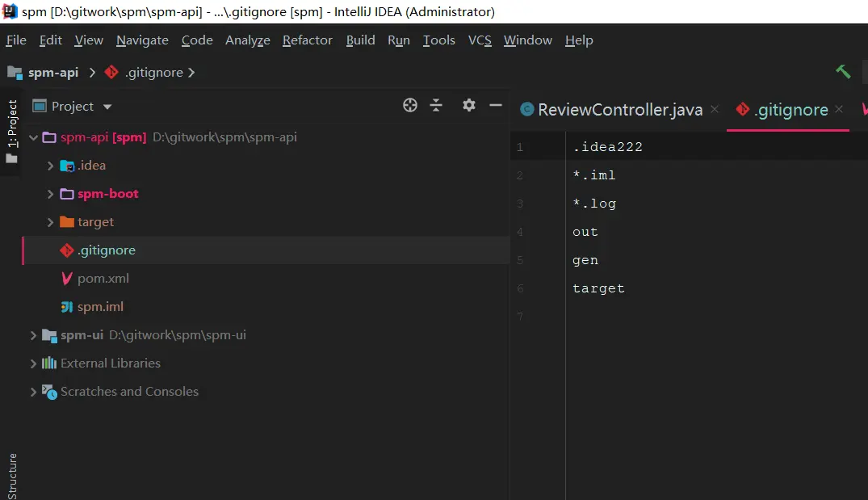Click the green Build hammer icon
The height and width of the screenshot is (500, 868).
[x=842, y=71]
